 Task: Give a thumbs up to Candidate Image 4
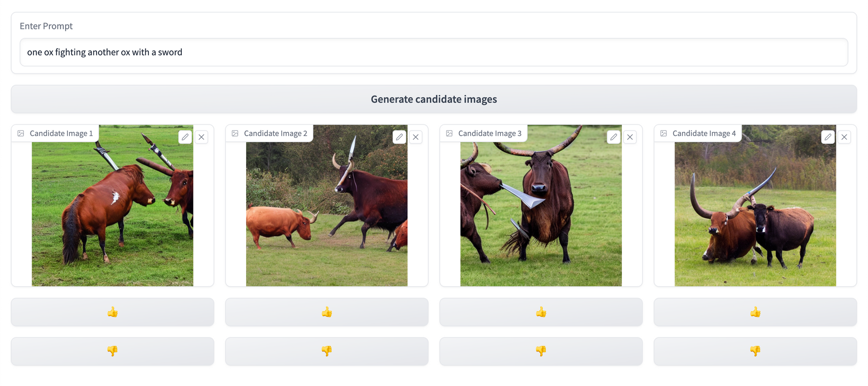pyautogui.click(x=755, y=312)
